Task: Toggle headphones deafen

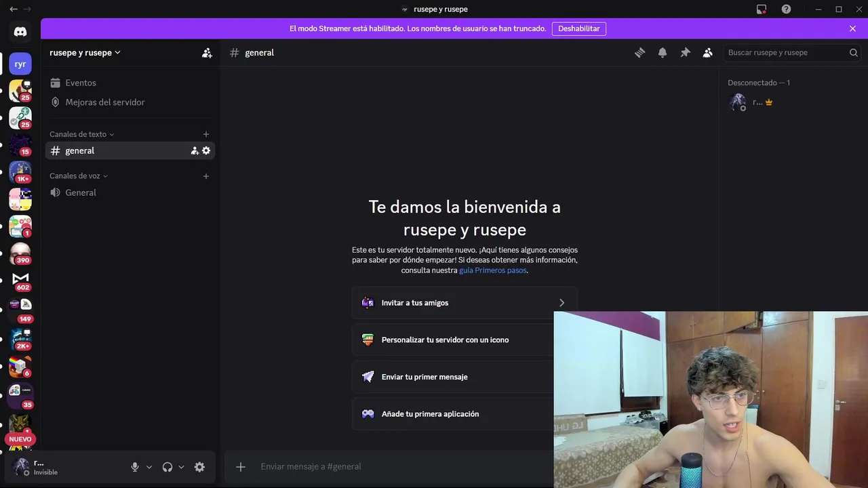Action: click(x=167, y=467)
